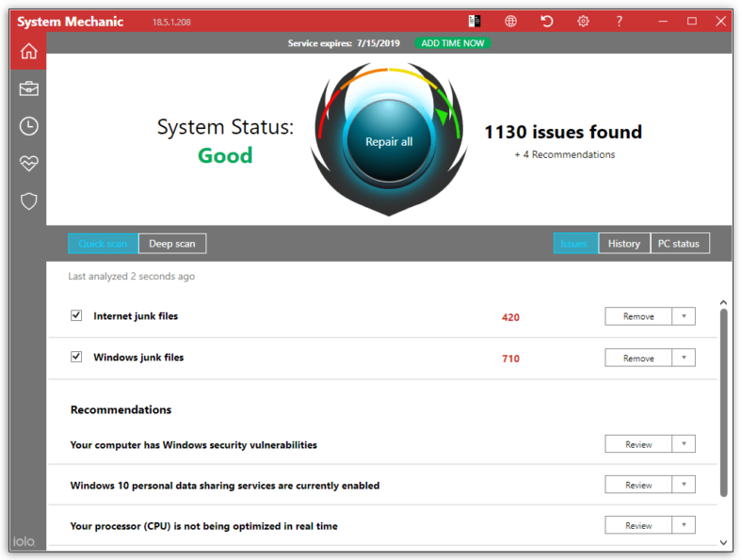Click the issues list scrollbar thumb
The width and height of the screenshot is (742, 560).
coord(723,403)
